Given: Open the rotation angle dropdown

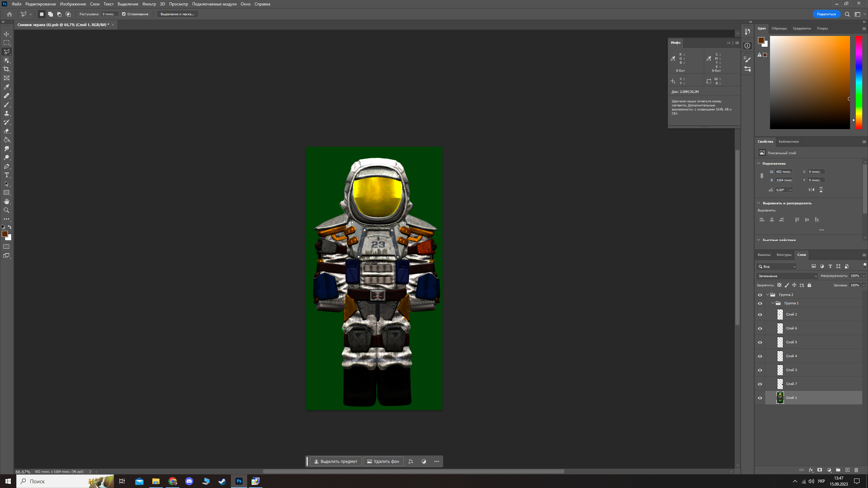Looking at the screenshot, I should pos(790,190).
